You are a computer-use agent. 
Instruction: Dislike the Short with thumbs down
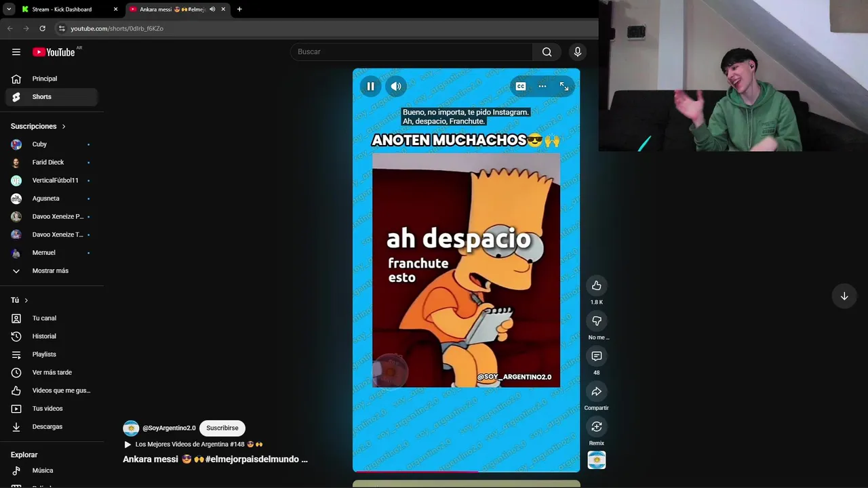click(x=597, y=321)
